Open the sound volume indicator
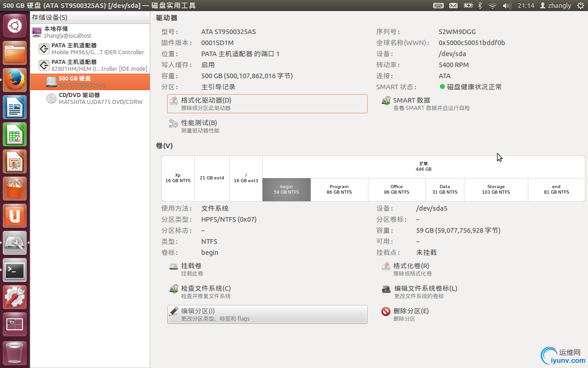Image resolution: width=588 pixels, height=368 pixels. click(x=507, y=6)
